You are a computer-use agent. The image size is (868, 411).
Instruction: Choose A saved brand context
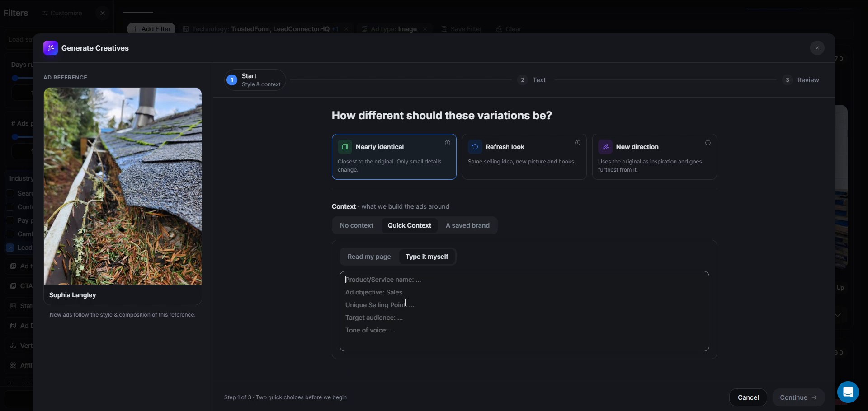point(467,225)
